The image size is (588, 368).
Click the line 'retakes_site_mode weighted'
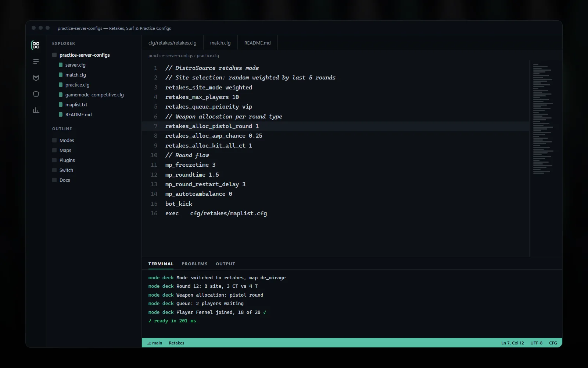coord(208,88)
